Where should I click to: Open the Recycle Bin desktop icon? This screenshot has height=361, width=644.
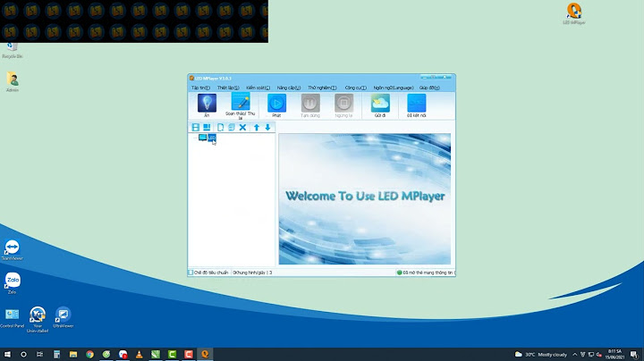[x=12, y=50]
